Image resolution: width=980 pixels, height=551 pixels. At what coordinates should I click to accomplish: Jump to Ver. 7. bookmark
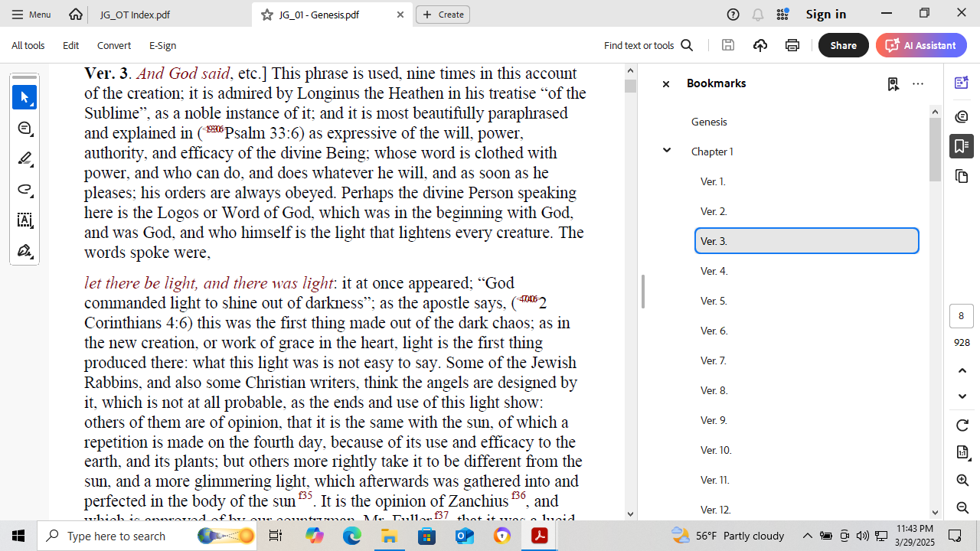point(713,360)
